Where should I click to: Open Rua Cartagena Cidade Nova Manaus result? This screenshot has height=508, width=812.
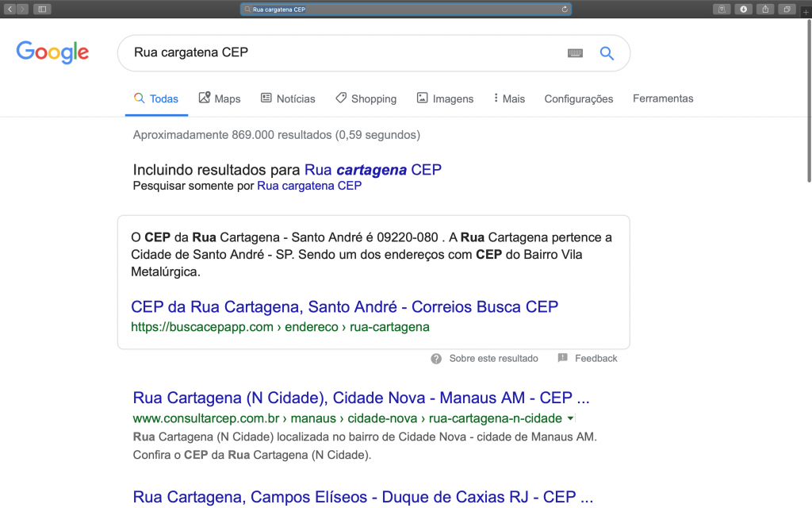click(x=361, y=398)
